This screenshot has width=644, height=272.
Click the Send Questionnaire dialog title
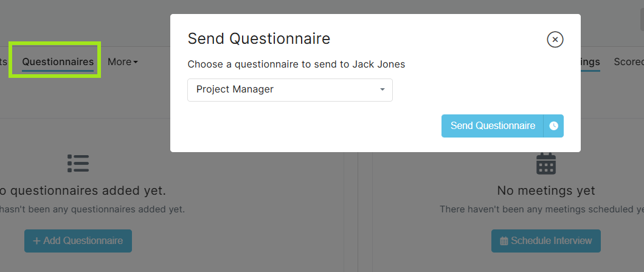coord(258,39)
